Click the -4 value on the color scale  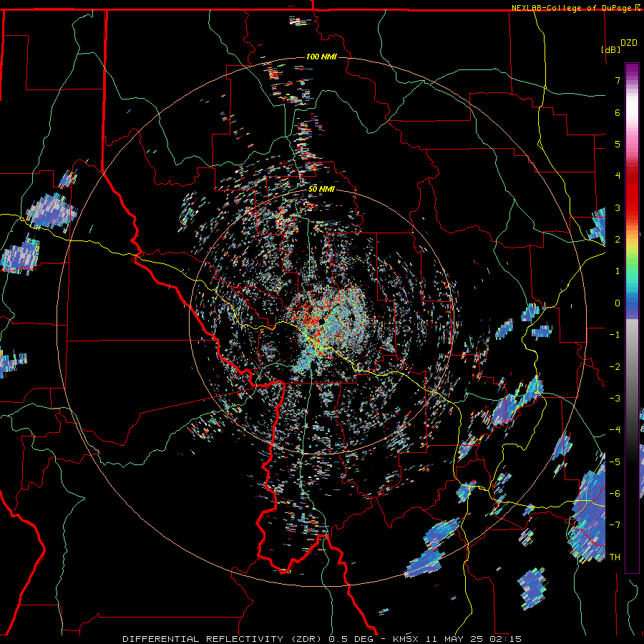[x=615, y=430]
